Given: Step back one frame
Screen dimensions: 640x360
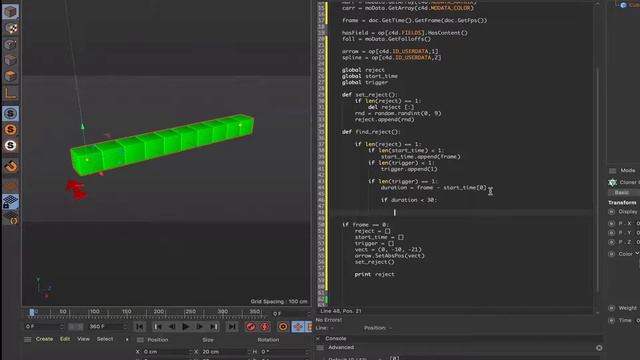Looking at the screenshot, I should pos(171,327).
